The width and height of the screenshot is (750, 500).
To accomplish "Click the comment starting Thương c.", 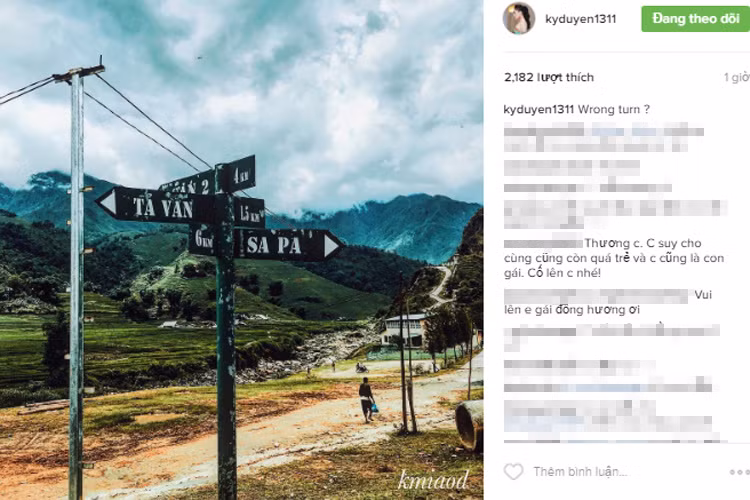I will coord(615,258).
